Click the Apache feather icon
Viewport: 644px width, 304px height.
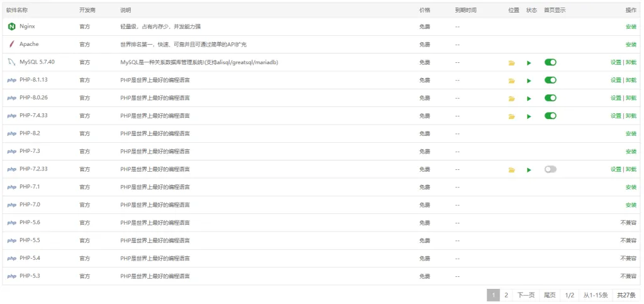point(11,44)
